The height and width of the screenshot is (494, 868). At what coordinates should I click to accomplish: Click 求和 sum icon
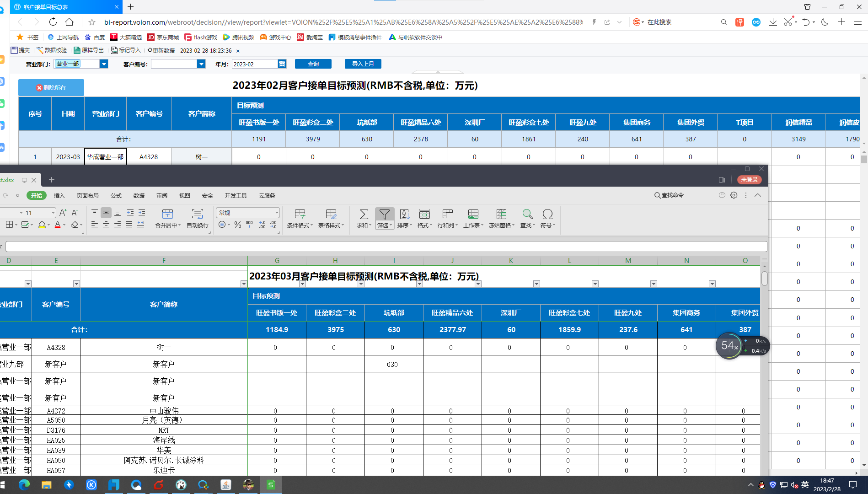pyautogui.click(x=364, y=214)
